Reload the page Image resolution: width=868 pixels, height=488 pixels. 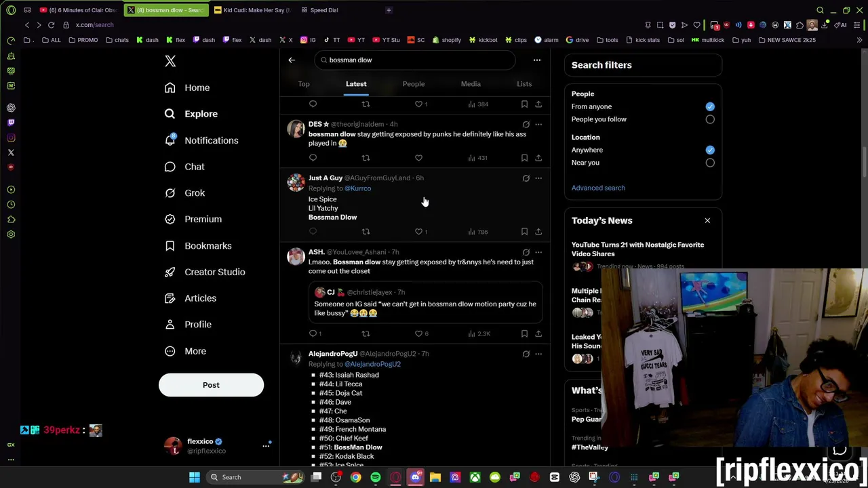coord(51,25)
